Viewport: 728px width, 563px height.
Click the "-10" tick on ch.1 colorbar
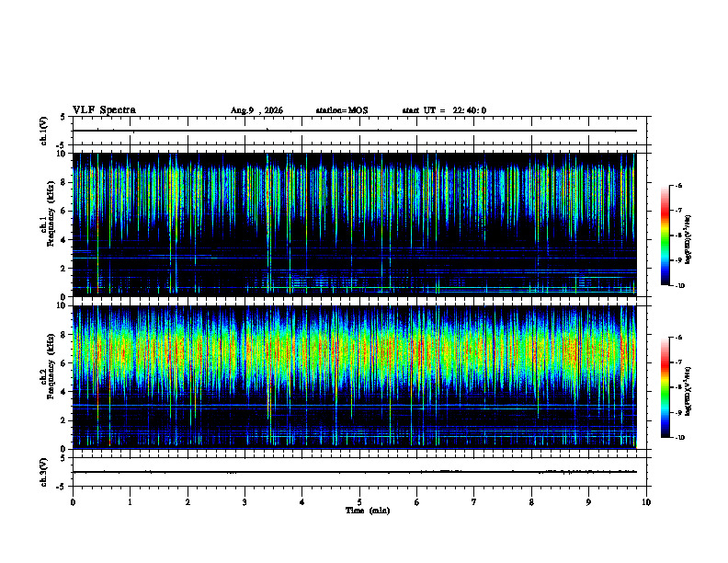[680, 286]
